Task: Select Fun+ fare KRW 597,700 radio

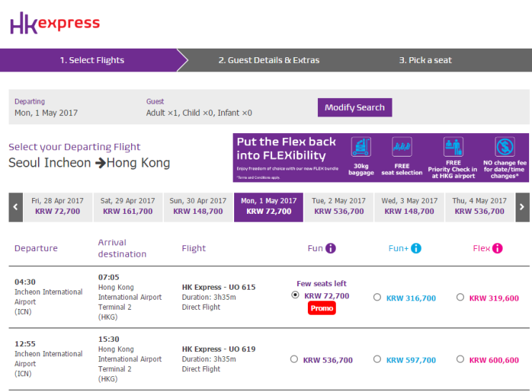Action: tap(377, 359)
